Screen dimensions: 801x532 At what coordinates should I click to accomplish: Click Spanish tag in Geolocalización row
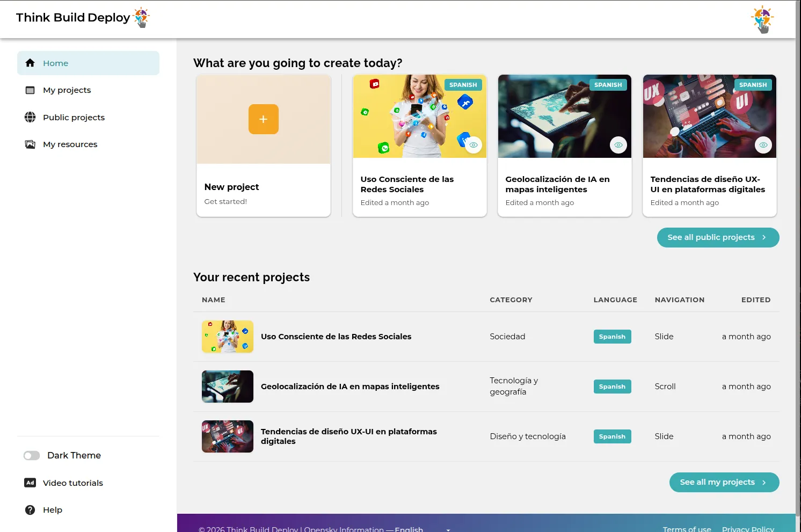[612, 387]
